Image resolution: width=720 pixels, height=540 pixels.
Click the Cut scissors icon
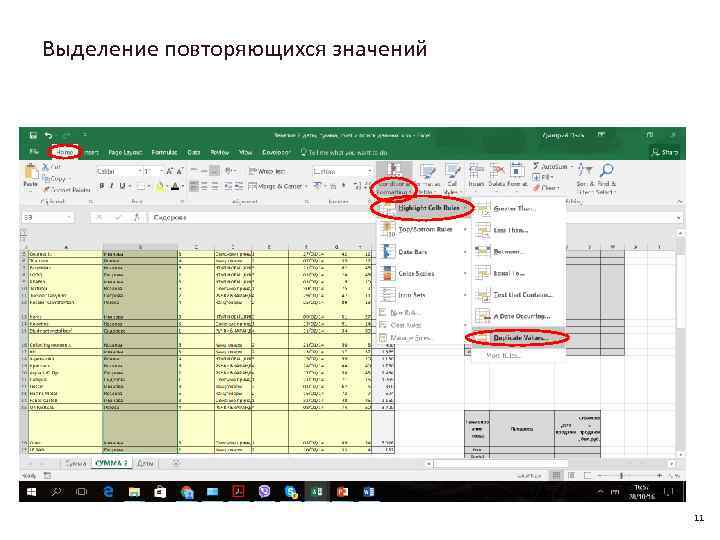[45, 167]
